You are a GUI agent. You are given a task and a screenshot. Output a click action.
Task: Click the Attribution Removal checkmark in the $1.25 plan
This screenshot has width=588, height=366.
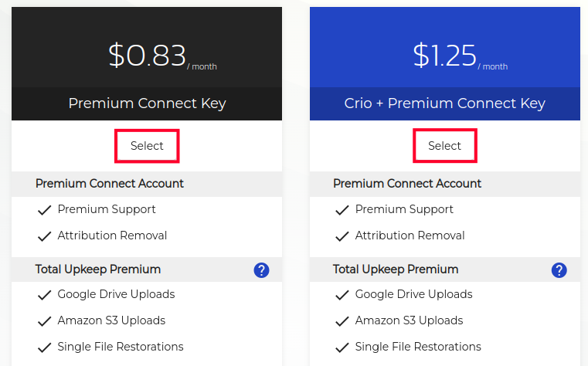point(341,236)
